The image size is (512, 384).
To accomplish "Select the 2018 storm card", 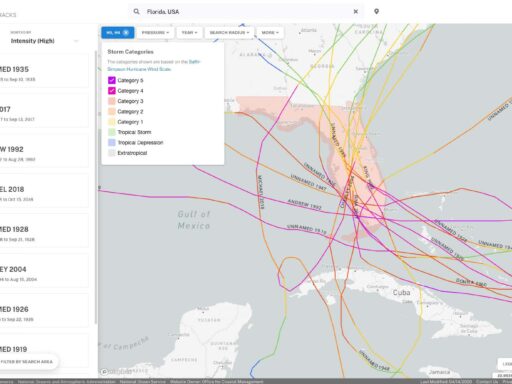I will pyautogui.click(x=44, y=191).
